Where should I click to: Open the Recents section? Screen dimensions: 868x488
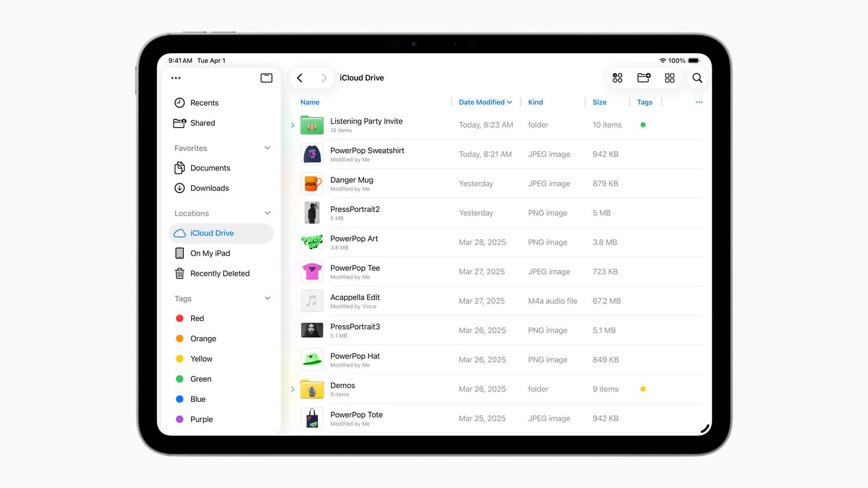(x=204, y=102)
